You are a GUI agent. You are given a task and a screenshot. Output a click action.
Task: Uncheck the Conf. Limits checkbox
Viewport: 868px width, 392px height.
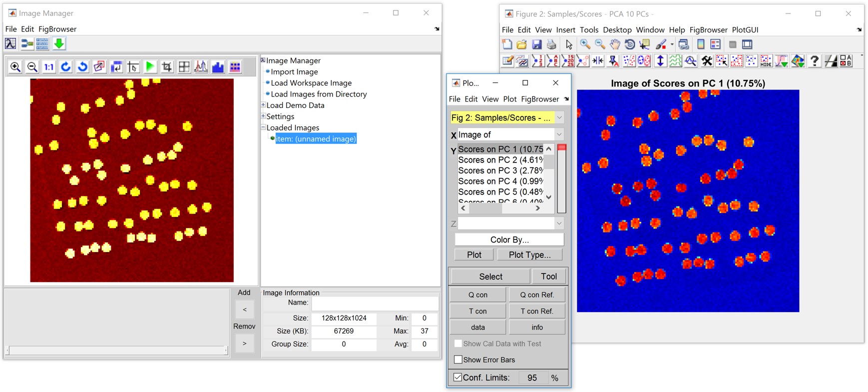pyautogui.click(x=458, y=377)
